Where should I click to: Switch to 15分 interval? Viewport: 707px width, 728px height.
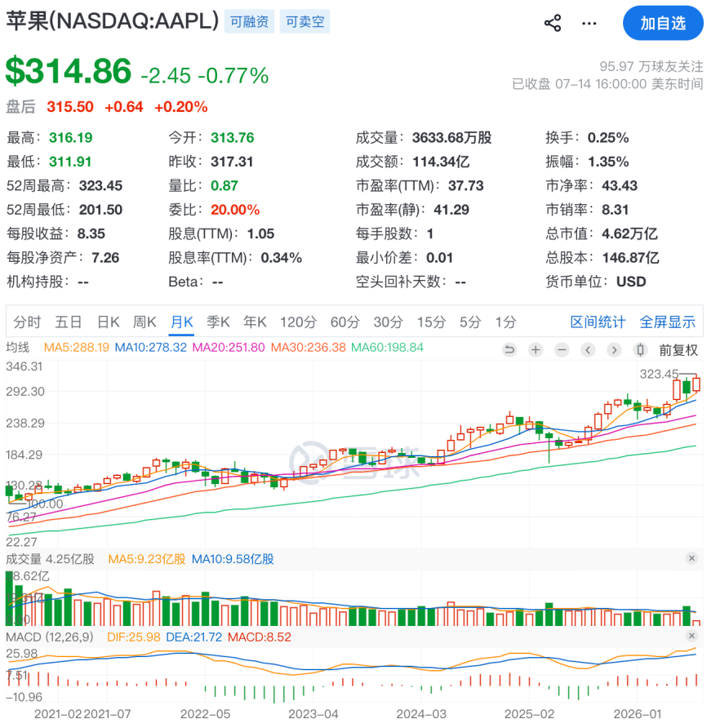tap(432, 322)
